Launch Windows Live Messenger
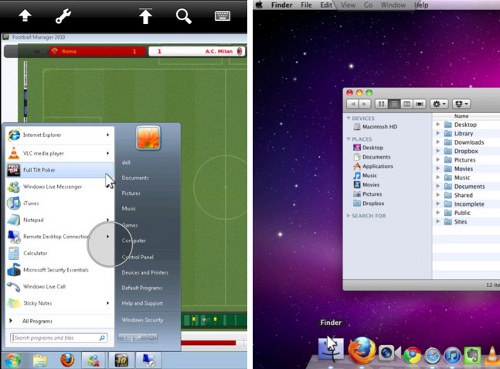This screenshot has height=369, width=500. 60,187
